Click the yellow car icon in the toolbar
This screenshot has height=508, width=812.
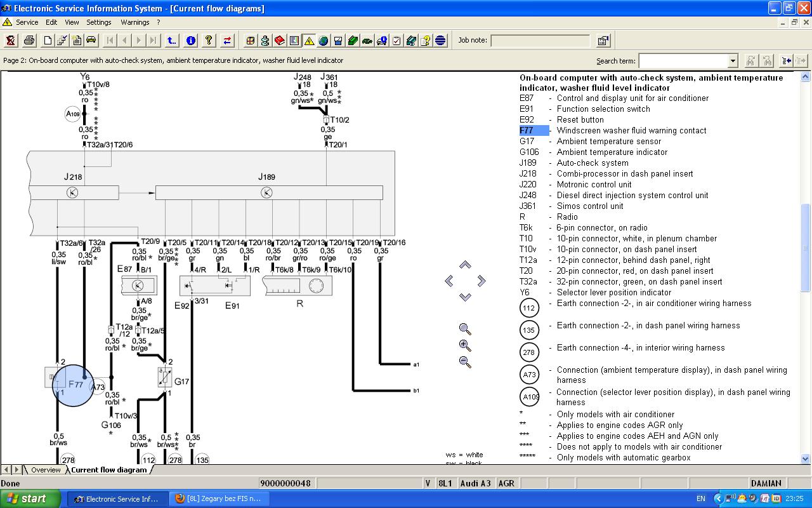pos(91,41)
